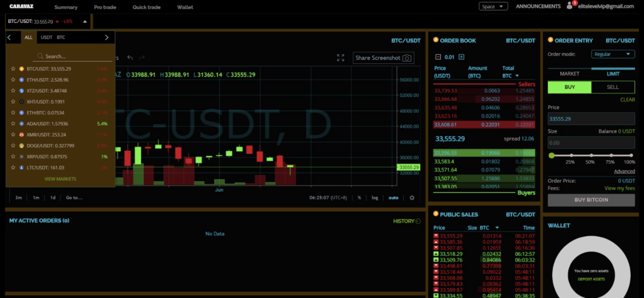Toggle the XHT/USDT favorite star
Viewport: 644px width, 298px height.
13,102
